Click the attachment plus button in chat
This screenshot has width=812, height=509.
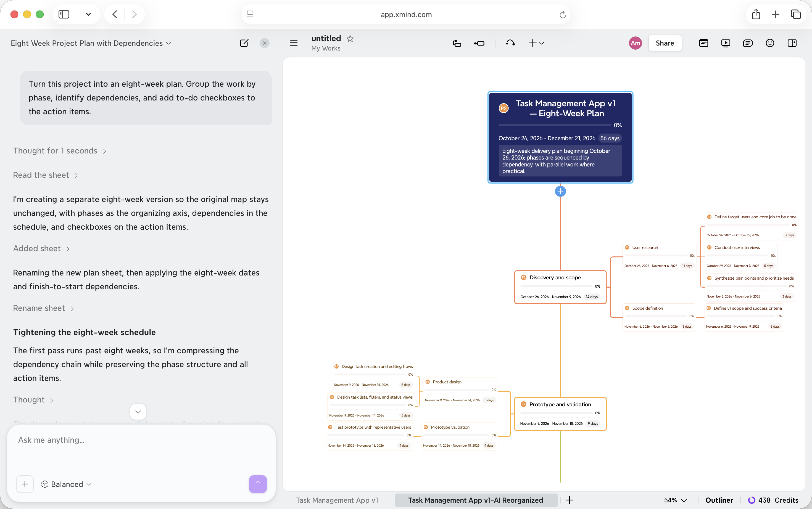(x=25, y=484)
